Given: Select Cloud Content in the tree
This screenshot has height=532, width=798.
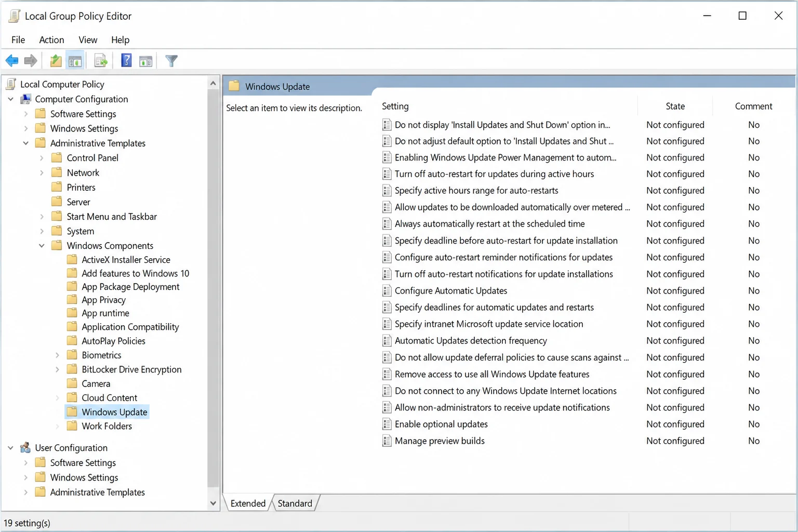Looking at the screenshot, I should click(x=109, y=397).
